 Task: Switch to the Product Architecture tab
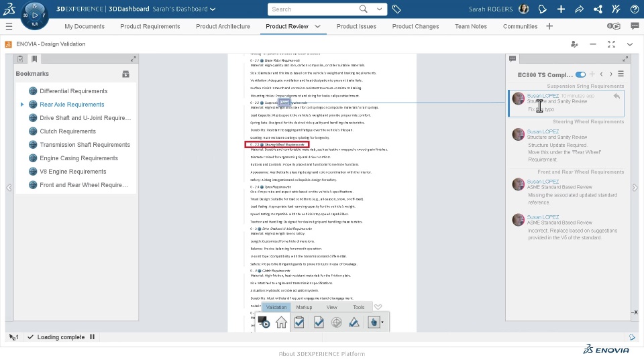pos(223,26)
